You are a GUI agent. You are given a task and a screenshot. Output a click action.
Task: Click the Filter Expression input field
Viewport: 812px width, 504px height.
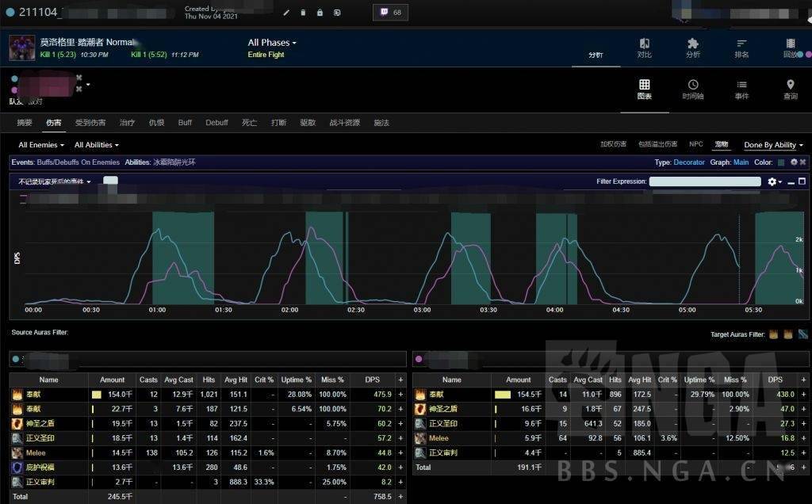pos(704,181)
